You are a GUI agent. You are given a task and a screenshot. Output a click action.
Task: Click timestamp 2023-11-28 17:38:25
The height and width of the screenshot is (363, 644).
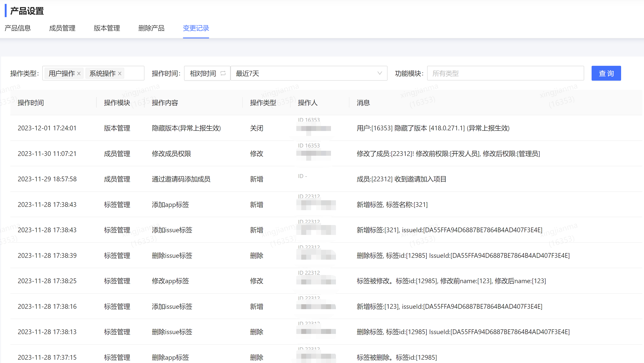[47, 281]
